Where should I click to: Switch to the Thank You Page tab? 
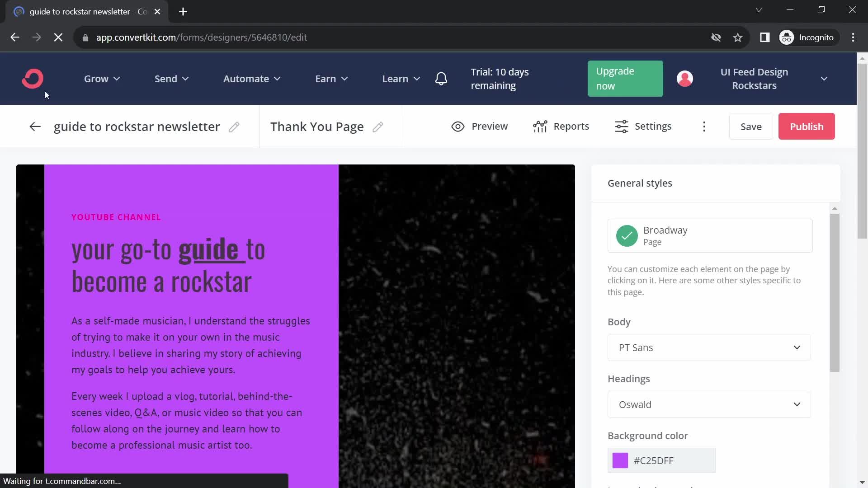pos(316,127)
